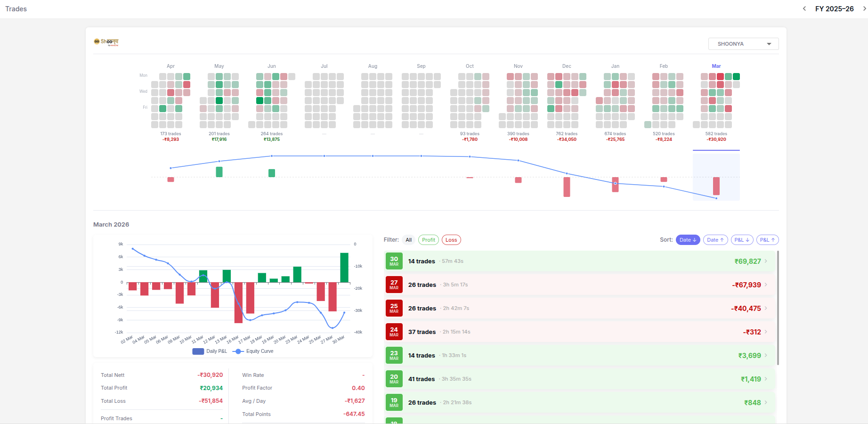The height and width of the screenshot is (424, 868).
Task: Select the Dec month heatmap label
Action: point(567,66)
